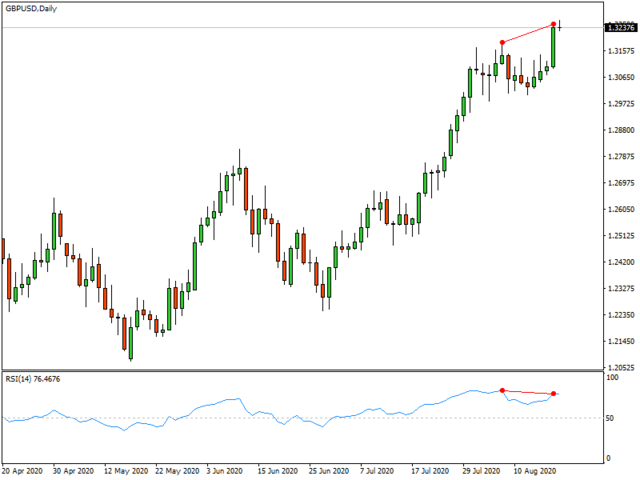The width and height of the screenshot is (640, 480).
Task: Select the red divergence trendline on RSI panel
Action: pyautogui.click(x=528, y=392)
